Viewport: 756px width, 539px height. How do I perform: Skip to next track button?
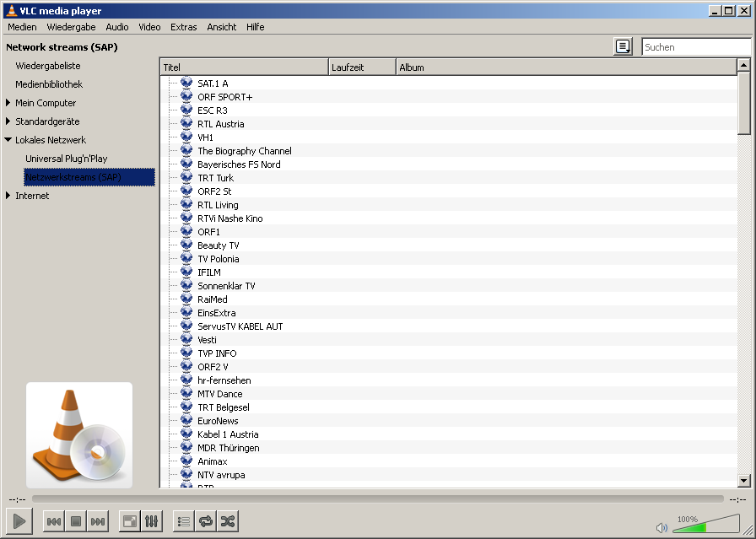coord(98,521)
